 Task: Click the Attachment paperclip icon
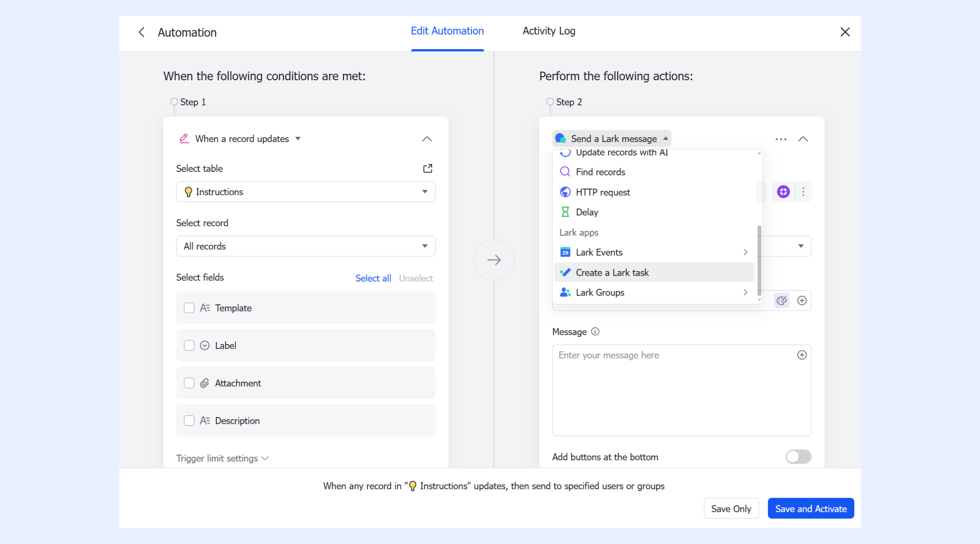click(x=205, y=383)
